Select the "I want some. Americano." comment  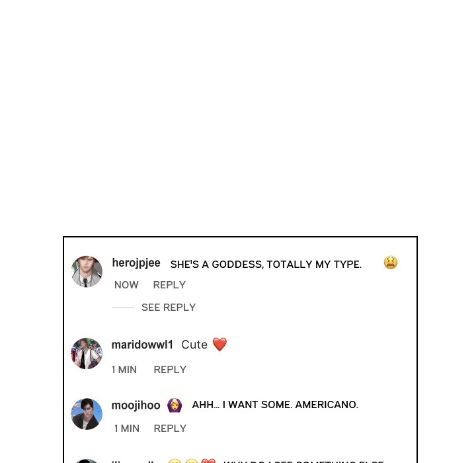click(275, 405)
